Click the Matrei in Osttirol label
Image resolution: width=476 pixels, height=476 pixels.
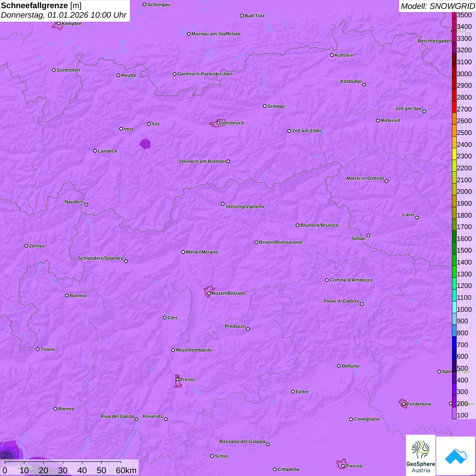365,178
